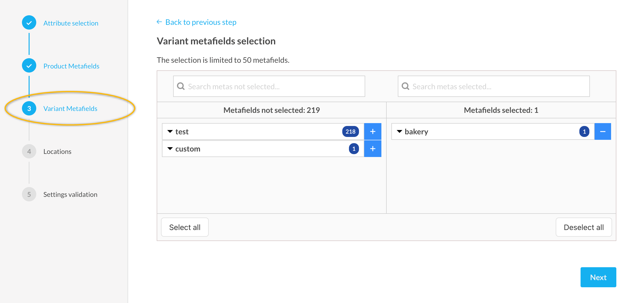Screen dimensions: 644x303
Task: Click the Attribute selection checkmark circle
Action: coord(29,23)
